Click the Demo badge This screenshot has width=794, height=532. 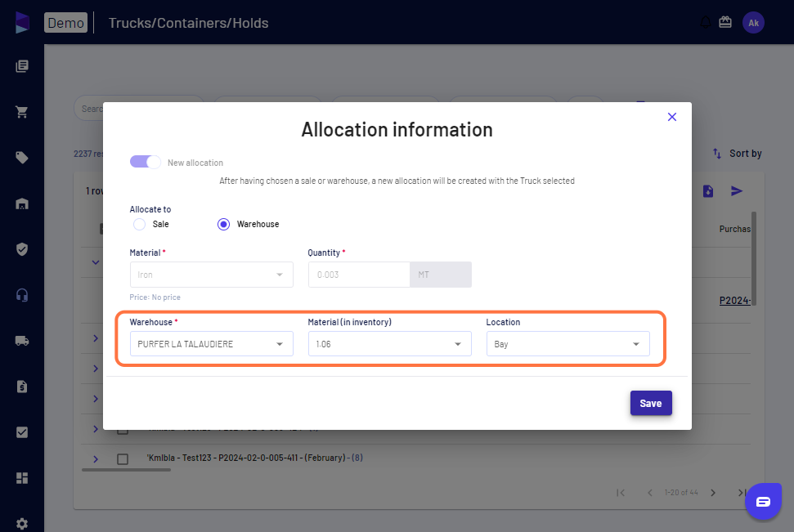[66, 23]
